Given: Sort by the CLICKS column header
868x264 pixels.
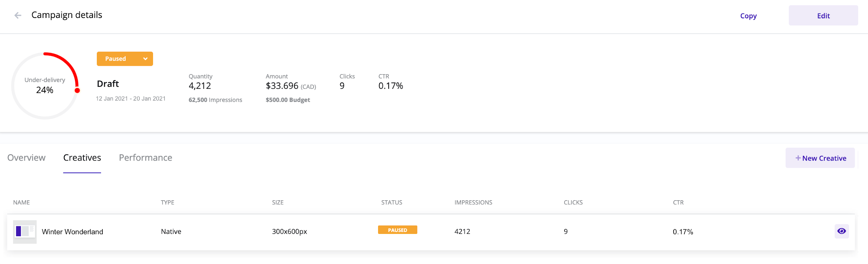Looking at the screenshot, I should point(573,202).
